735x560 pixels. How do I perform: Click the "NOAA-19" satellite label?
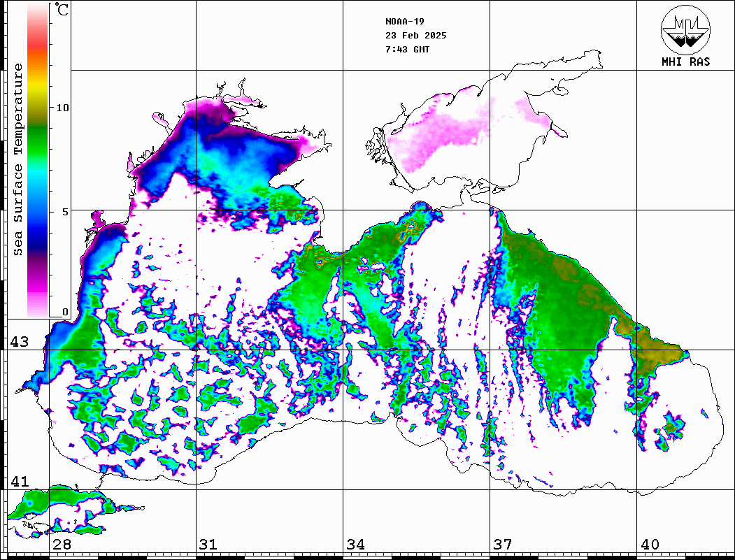pos(404,22)
